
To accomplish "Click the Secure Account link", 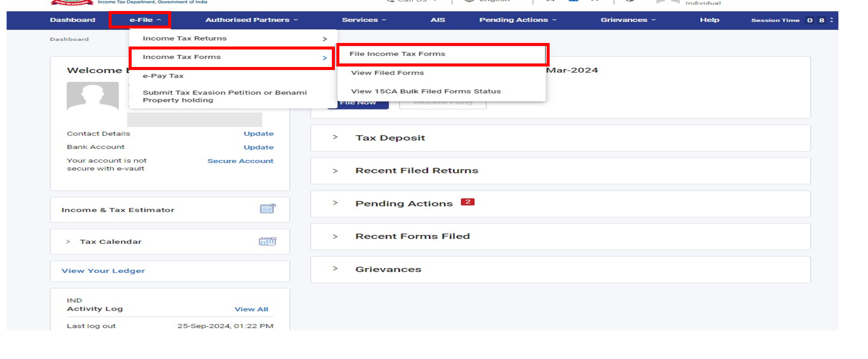I will coord(240,161).
